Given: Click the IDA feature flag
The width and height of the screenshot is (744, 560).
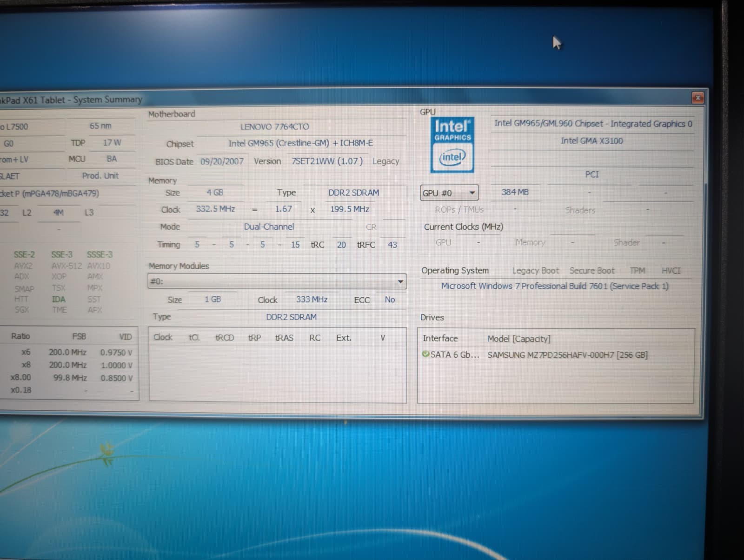Looking at the screenshot, I should [x=59, y=299].
